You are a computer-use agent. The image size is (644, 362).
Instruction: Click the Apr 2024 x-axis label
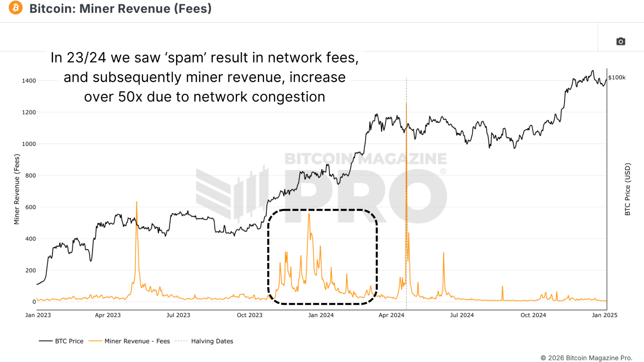click(x=391, y=315)
